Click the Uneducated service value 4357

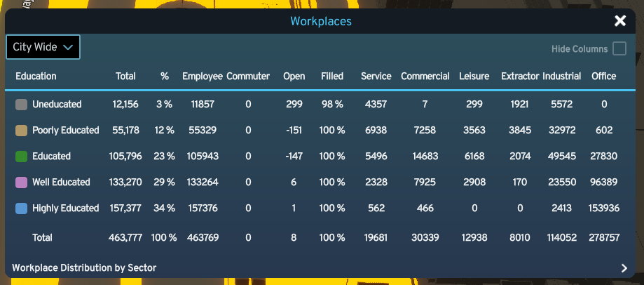[x=376, y=105]
